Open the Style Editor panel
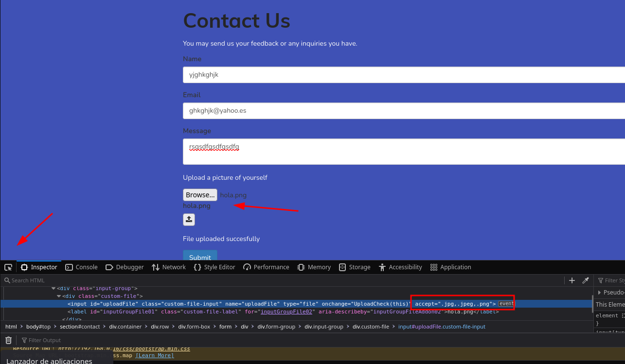This screenshot has height=364, width=625. (x=214, y=267)
